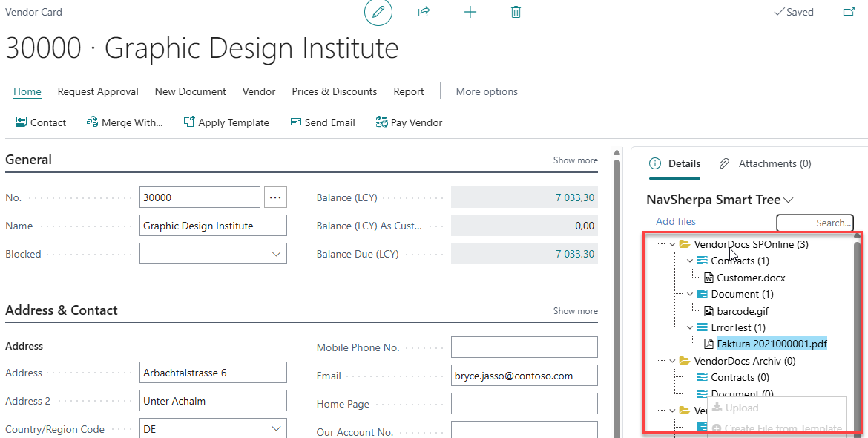The height and width of the screenshot is (438, 868).
Task: Click the Send Email action
Action: [x=323, y=122]
